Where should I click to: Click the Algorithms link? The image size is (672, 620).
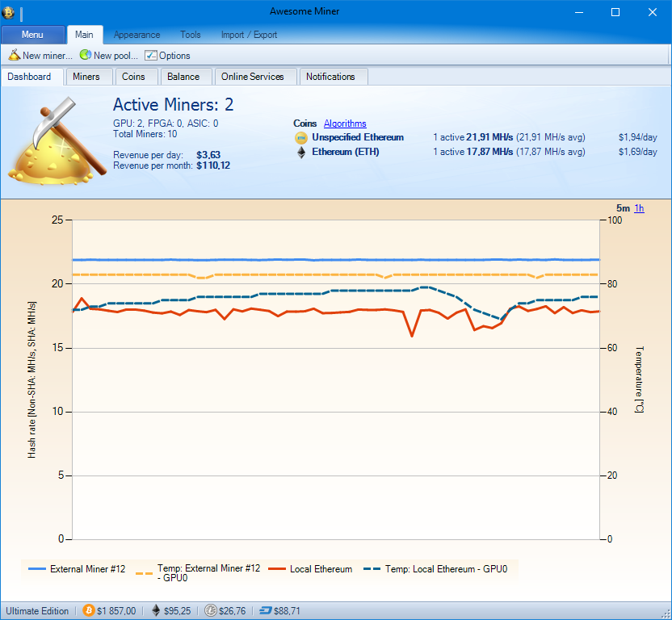345,124
